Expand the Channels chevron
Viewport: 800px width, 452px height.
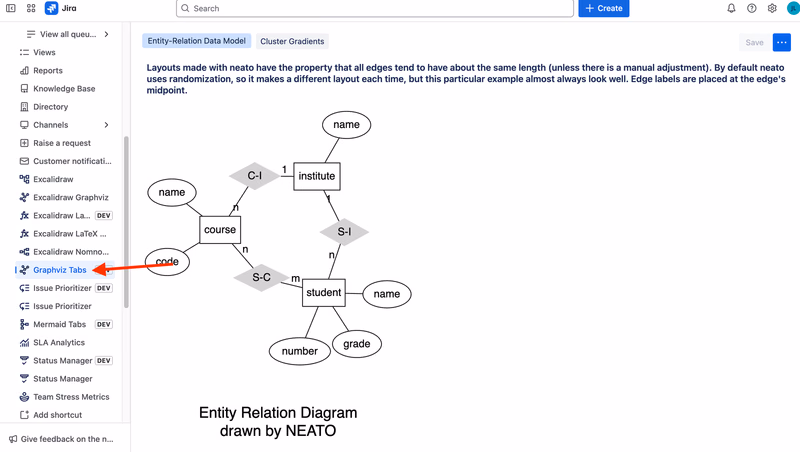[106, 125]
